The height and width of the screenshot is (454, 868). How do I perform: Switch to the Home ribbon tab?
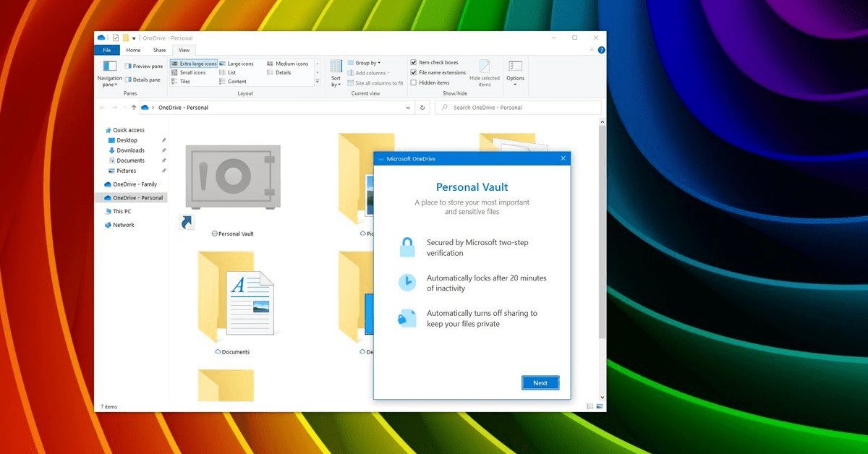pos(133,50)
